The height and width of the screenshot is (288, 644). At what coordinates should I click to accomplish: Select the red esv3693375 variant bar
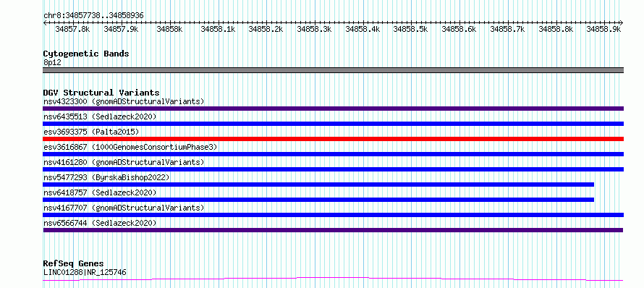click(333, 139)
